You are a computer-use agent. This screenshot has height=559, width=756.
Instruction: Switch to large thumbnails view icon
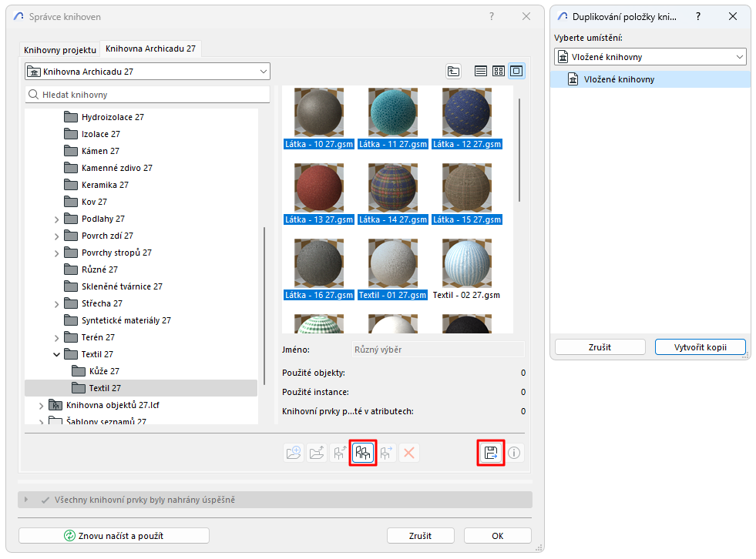516,72
